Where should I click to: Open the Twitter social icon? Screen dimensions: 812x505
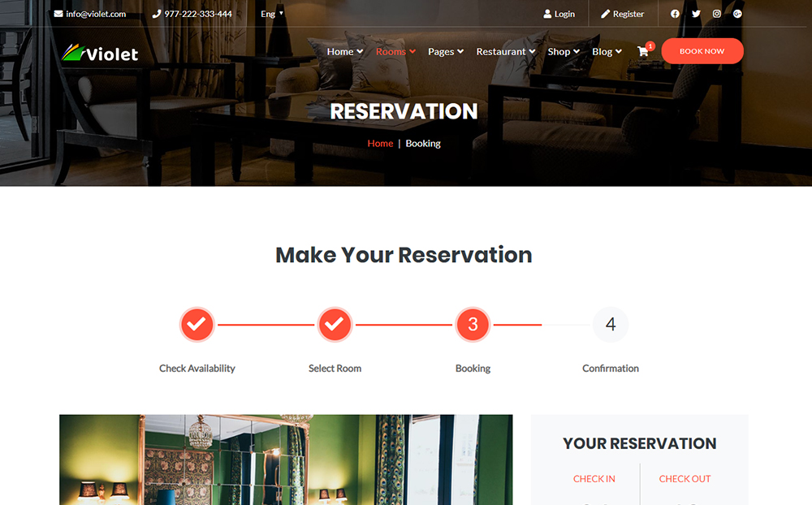coord(696,14)
